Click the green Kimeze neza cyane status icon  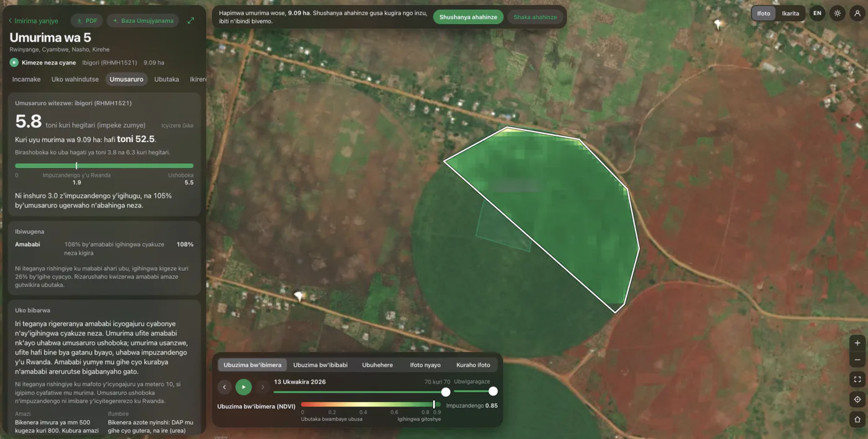tap(14, 63)
